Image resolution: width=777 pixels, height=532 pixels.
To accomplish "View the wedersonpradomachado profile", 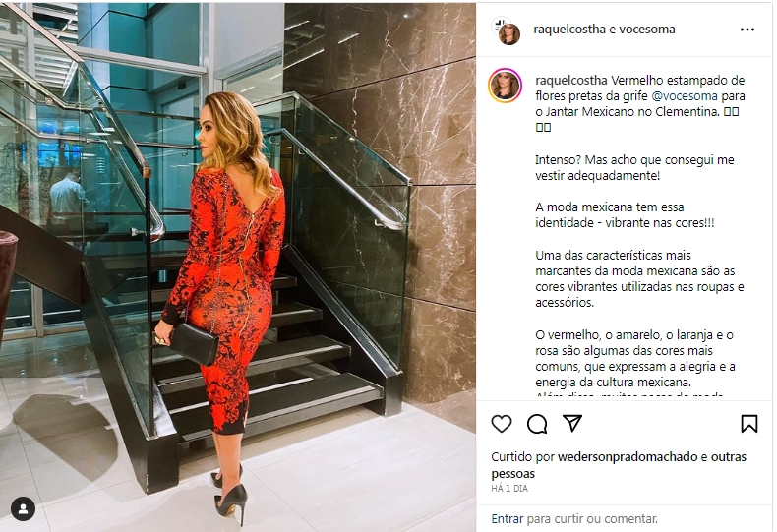I will tap(628, 456).
